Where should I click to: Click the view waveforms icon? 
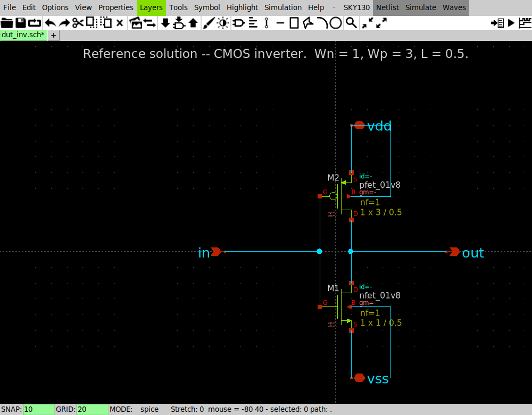[x=525, y=23]
